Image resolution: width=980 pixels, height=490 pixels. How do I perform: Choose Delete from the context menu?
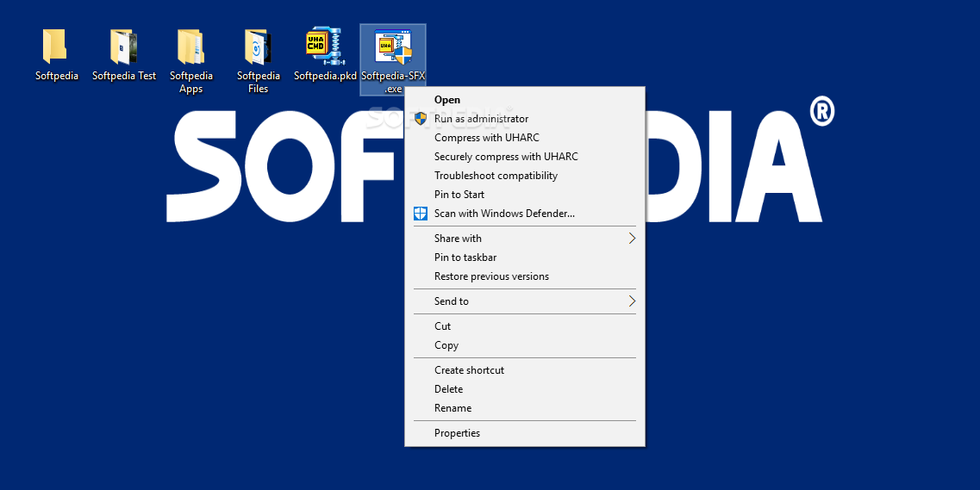pyautogui.click(x=525, y=389)
